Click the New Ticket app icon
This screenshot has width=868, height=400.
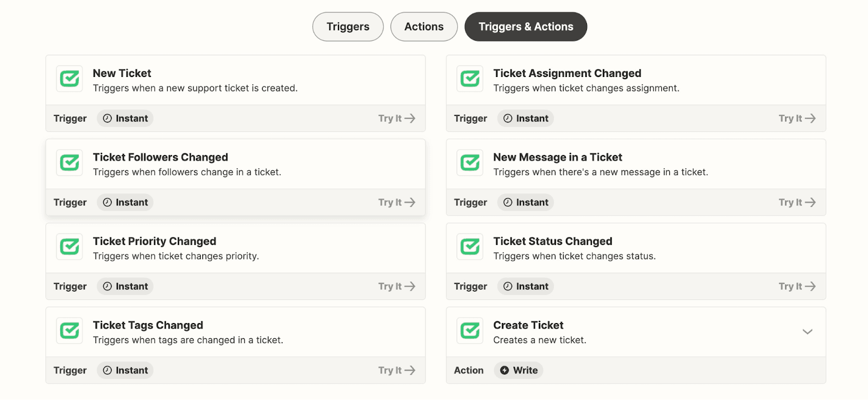click(69, 79)
